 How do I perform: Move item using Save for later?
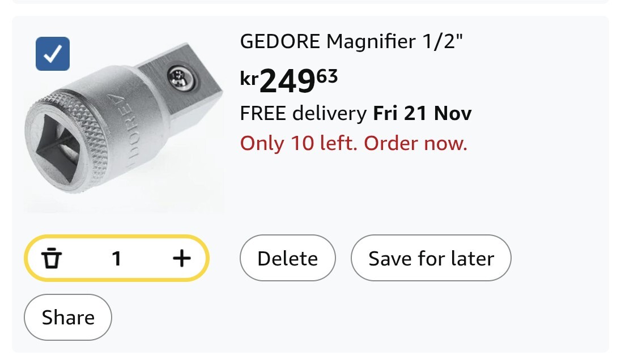click(x=431, y=259)
